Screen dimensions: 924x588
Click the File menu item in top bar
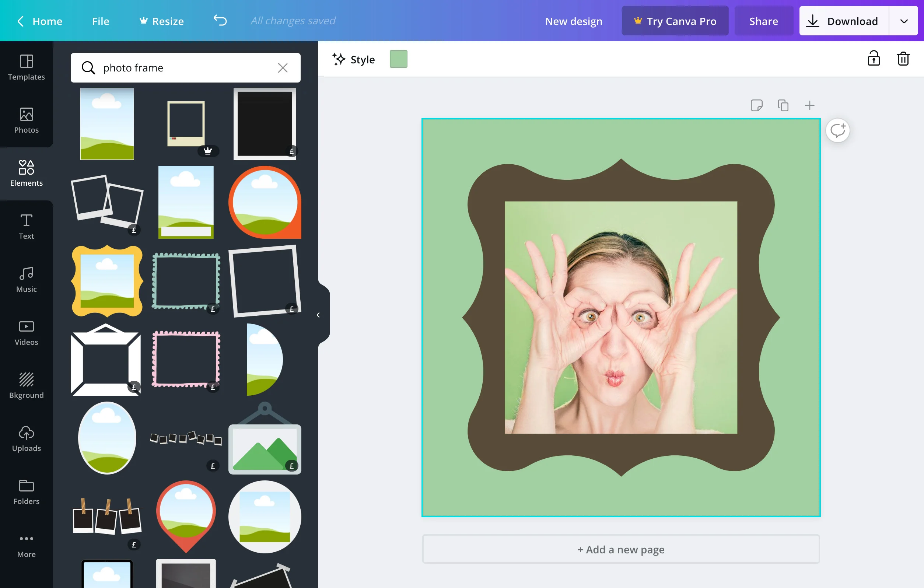[x=100, y=20]
